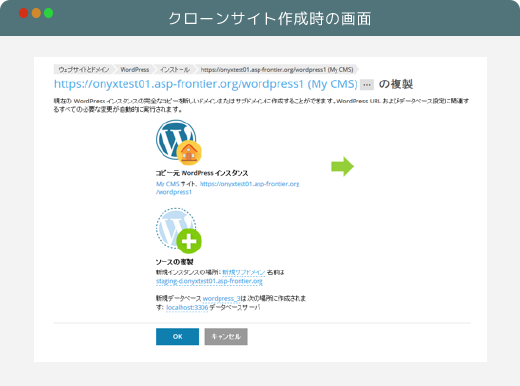Click the OK button

(x=177, y=336)
